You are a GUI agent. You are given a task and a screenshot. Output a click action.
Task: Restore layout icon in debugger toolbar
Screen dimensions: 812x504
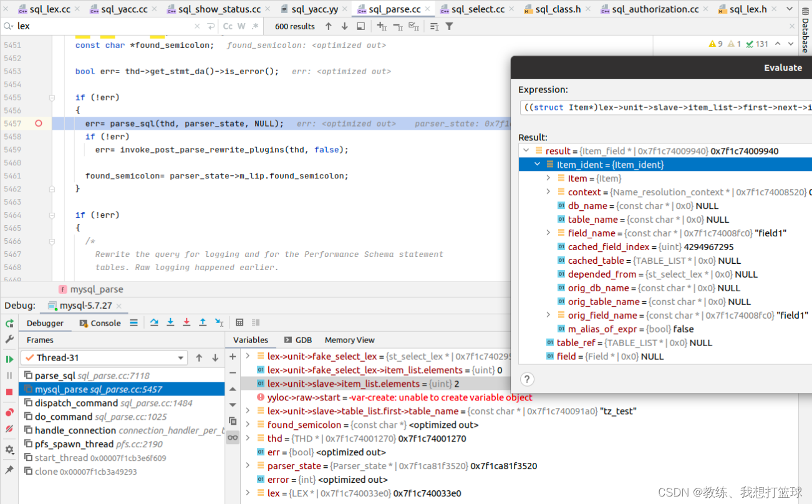[255, 322]
